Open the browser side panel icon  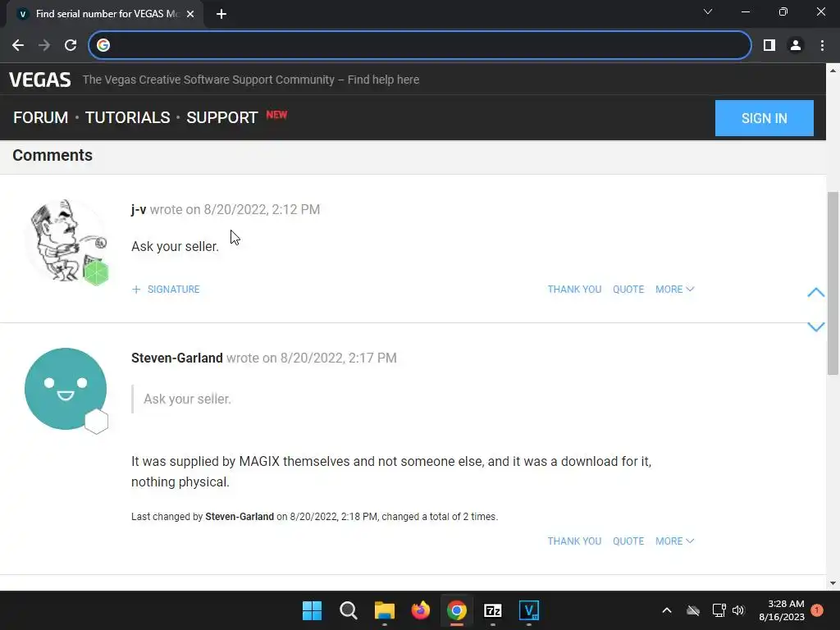(x=769, y=46)
